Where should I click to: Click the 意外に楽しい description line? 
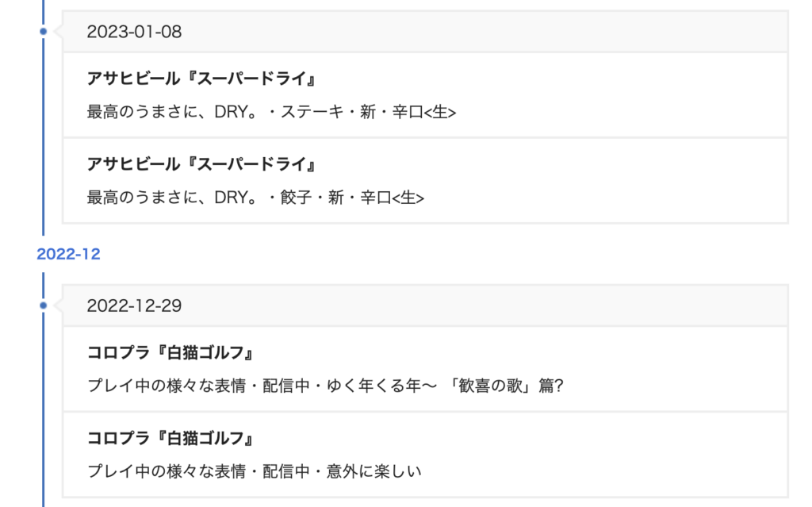point(255,471)
